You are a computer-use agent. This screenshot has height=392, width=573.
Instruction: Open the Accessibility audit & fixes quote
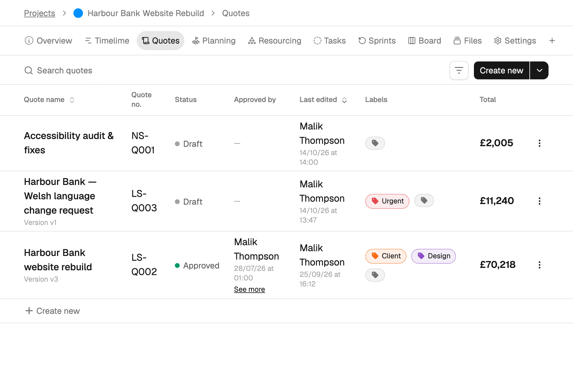(69, 143)
